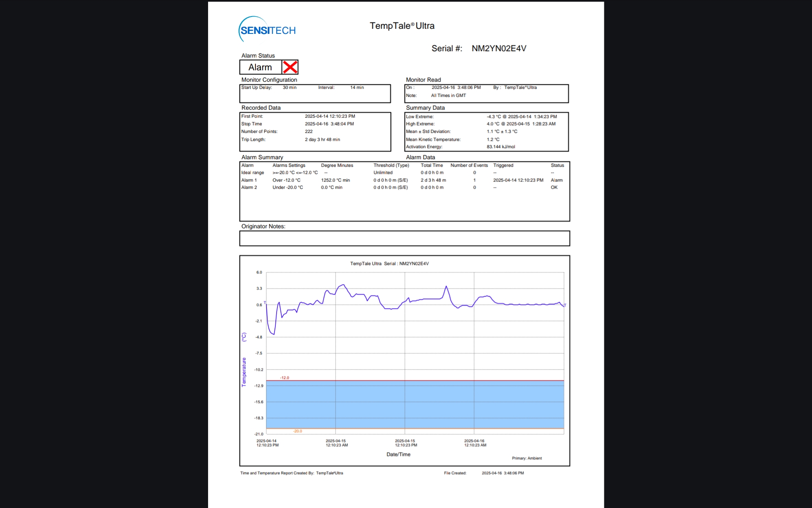Screen dimensions: 812x508
Task: Click File Created timestamp '2025-04-16 3:48:06 PM'
Action: (x=503, y=473)
